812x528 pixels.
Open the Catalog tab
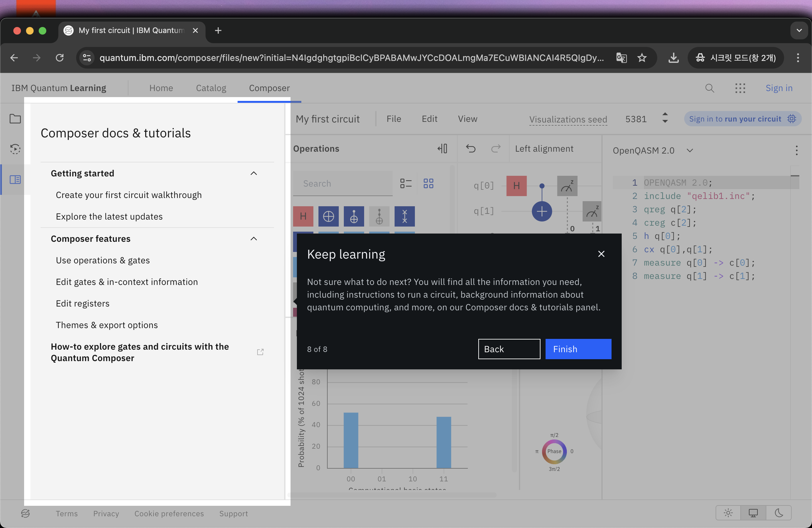tap(211, 88)
